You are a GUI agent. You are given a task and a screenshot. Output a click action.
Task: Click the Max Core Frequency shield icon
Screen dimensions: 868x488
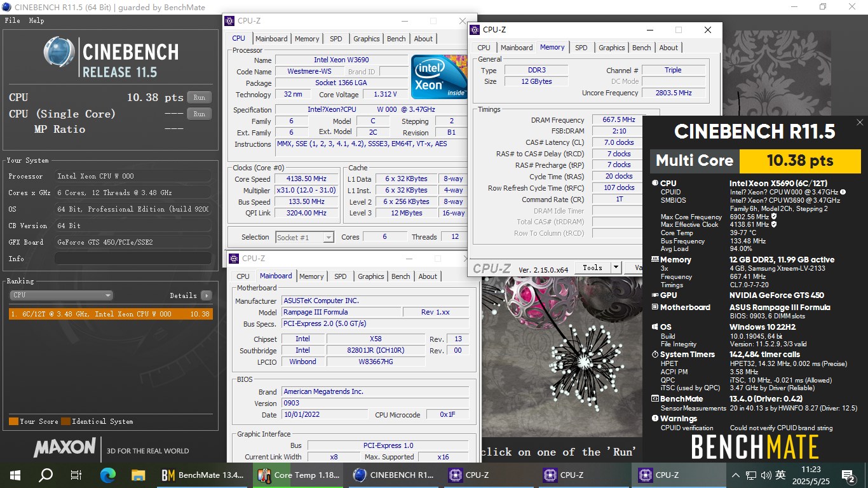pyautogui.click(x=773, y=217)
